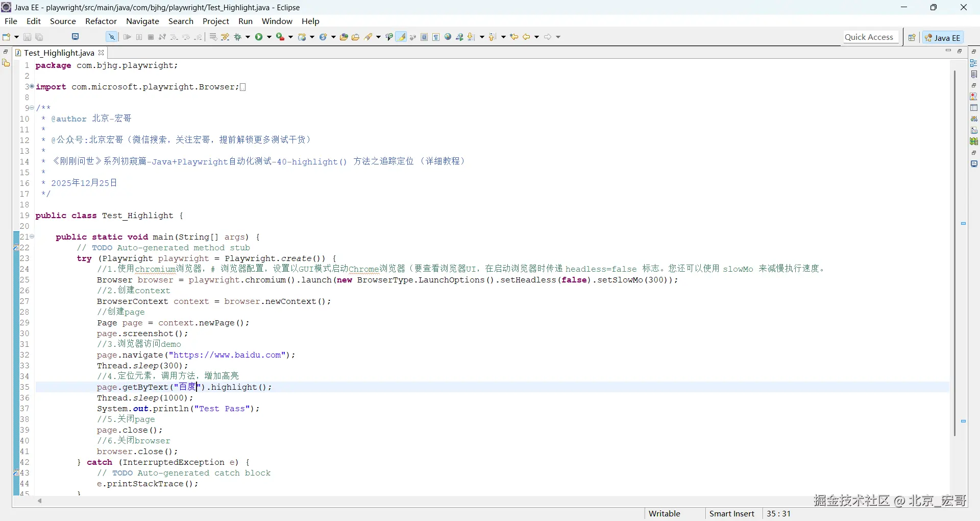The image size is (980, 521).
Task: Click the Previous Annotation icon
Action: point(493,37)
